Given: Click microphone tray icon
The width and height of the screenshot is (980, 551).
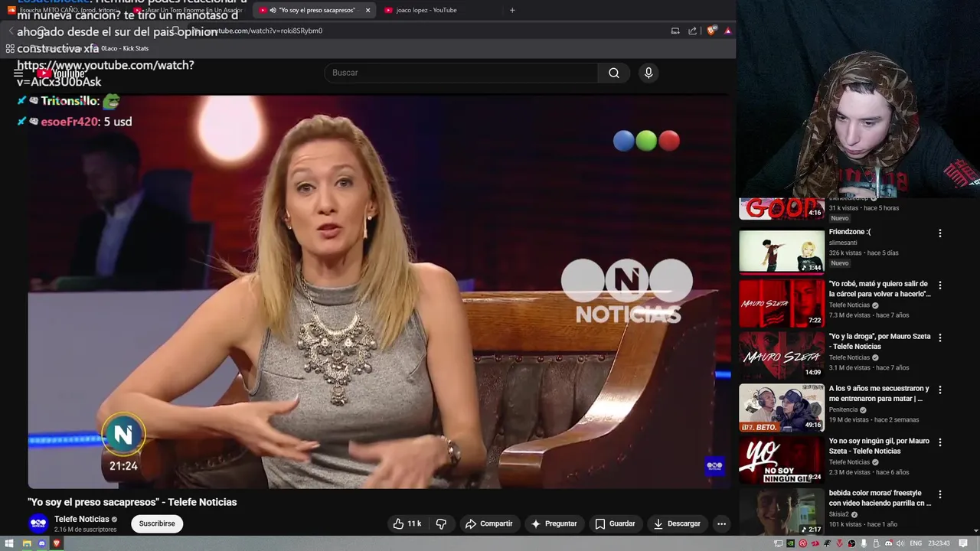Looking at the screenshot, I should pos(864,543).
